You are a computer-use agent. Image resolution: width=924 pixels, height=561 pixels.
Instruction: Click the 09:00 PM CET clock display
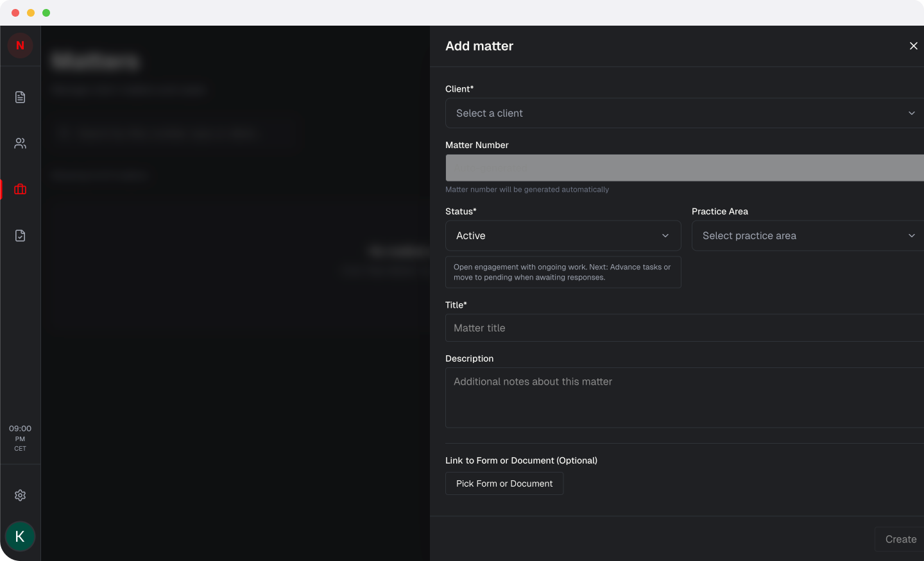(20, 439)
